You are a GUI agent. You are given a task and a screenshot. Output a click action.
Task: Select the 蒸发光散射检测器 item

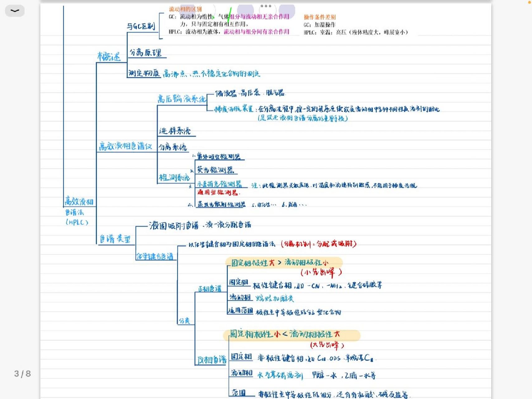[221, 204]
